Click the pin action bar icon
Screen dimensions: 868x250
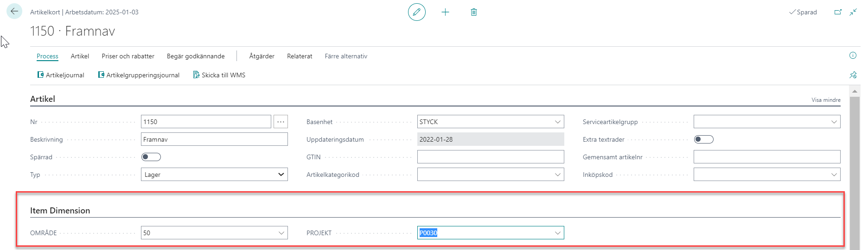(x=852, y=75)
